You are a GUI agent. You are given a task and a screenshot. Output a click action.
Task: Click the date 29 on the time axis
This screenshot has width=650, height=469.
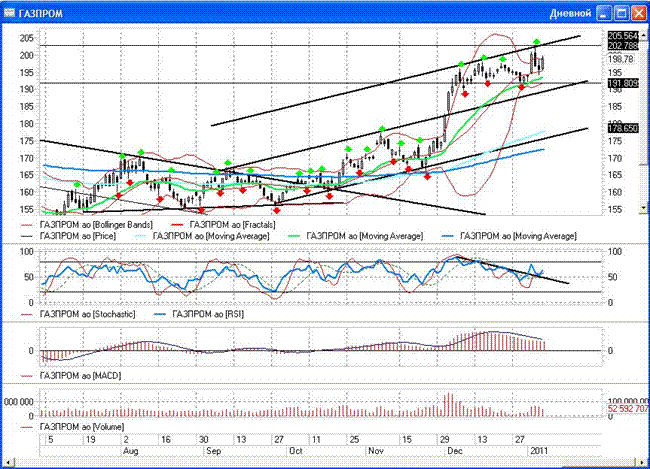[445, 440]
